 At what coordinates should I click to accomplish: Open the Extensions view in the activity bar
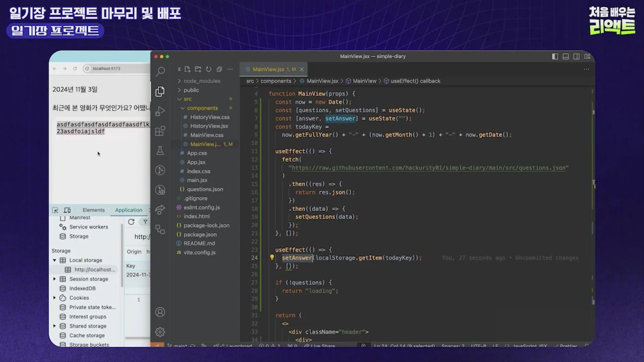click(160, 131)
